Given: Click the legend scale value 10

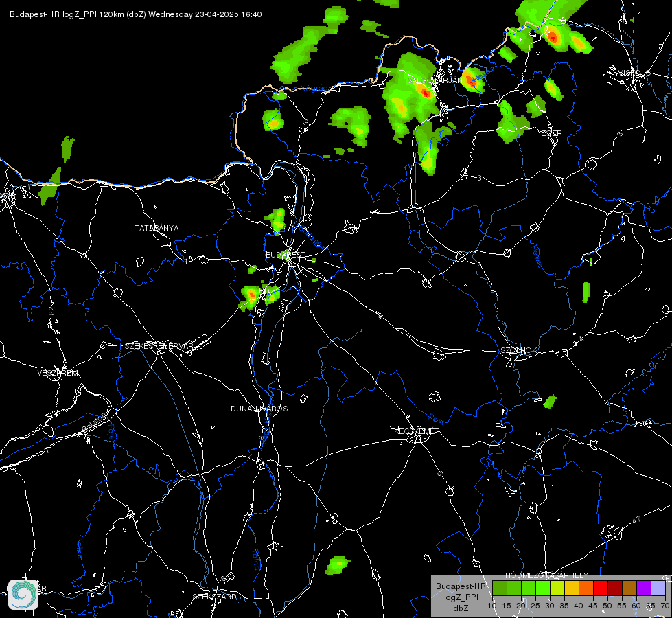Looking at the screenshot, I should (x=492, y=606).
